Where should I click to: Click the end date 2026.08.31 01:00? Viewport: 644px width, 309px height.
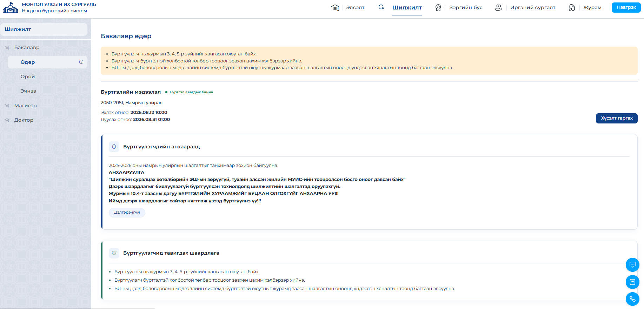pos(151,120)
